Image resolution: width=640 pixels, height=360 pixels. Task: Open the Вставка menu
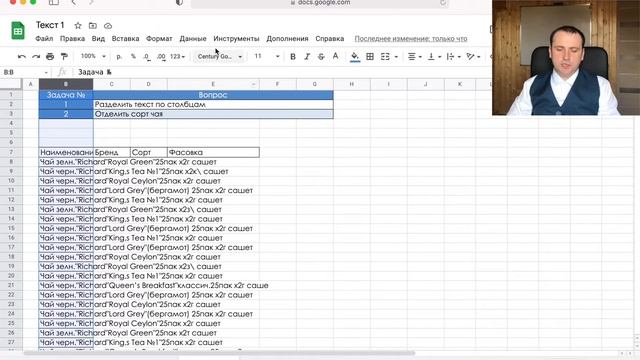click(125, 39)
